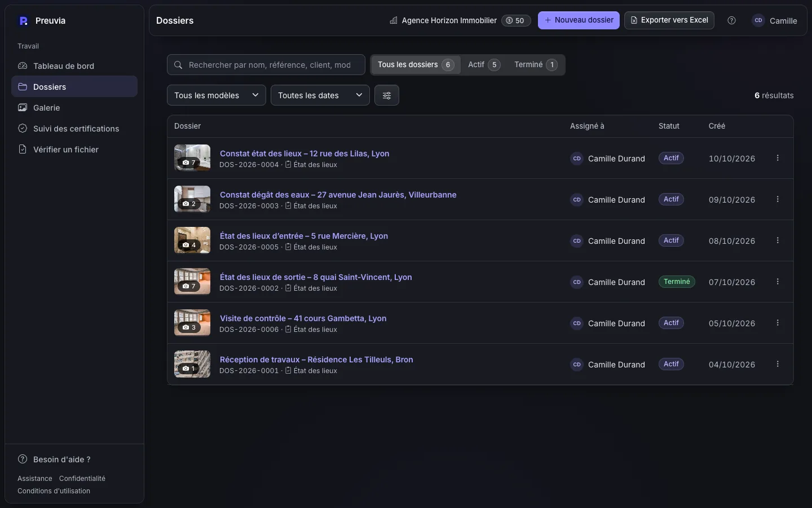Select the Tous les dossiers tab
Image resolution: width=812 pixels, height=508 pixels.
click(416, 65)
